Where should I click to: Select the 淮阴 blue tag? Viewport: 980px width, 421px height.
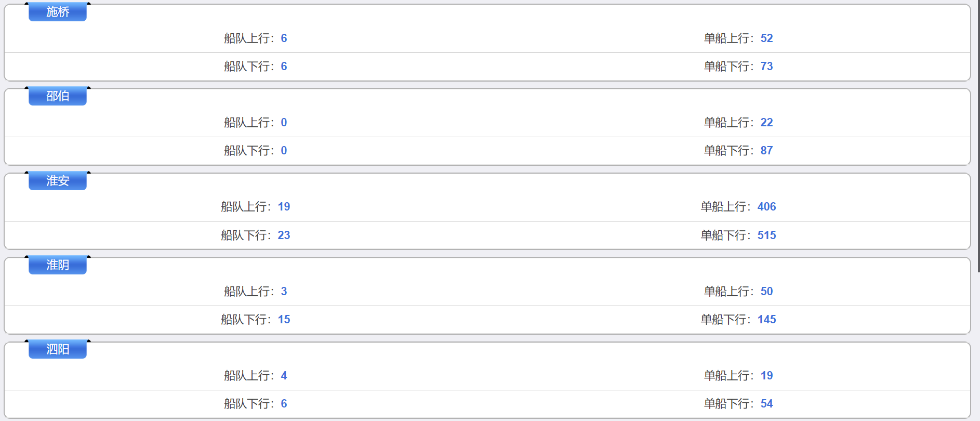[58, 265]
